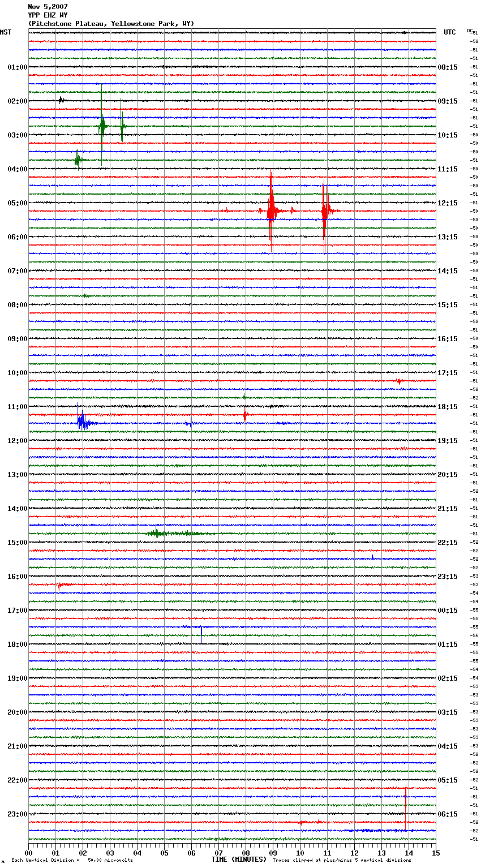Click the '20:00' MST time label

tap(18, 712)
